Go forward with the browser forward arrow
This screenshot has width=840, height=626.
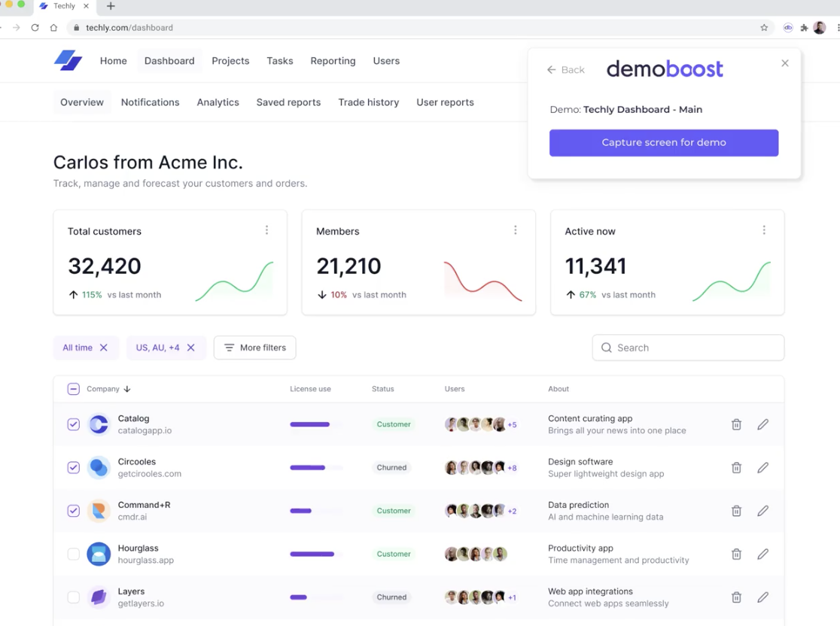coord(16,28)
